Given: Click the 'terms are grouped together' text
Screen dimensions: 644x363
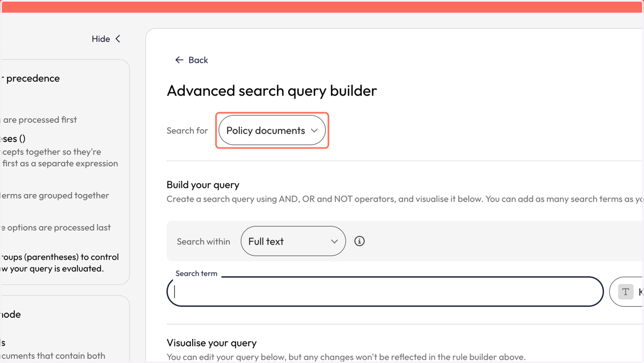Looking at the screenshot, I should (55, 195).
